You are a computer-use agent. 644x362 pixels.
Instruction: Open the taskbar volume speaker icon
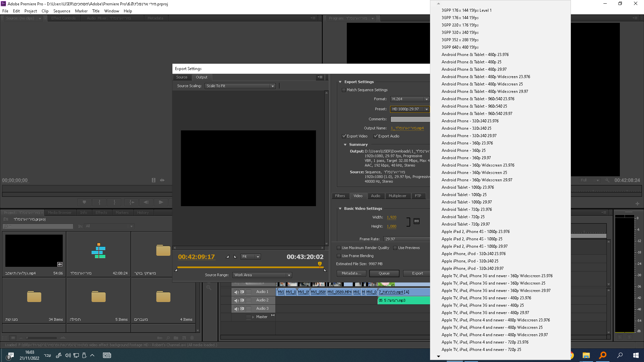pos(68,355)
